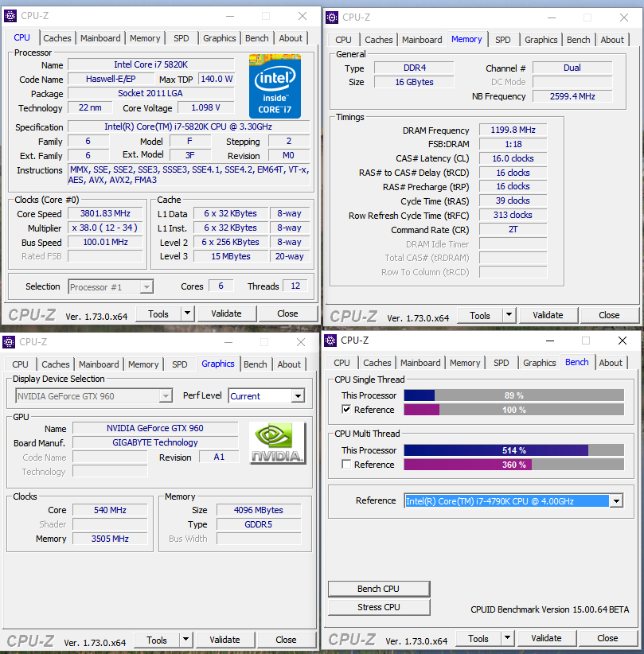Click the Core Voltage value 1.098 V
Image resolution: width=644 pixels, height=654 pixels.
pyautogui.click(x=206, y=107)
